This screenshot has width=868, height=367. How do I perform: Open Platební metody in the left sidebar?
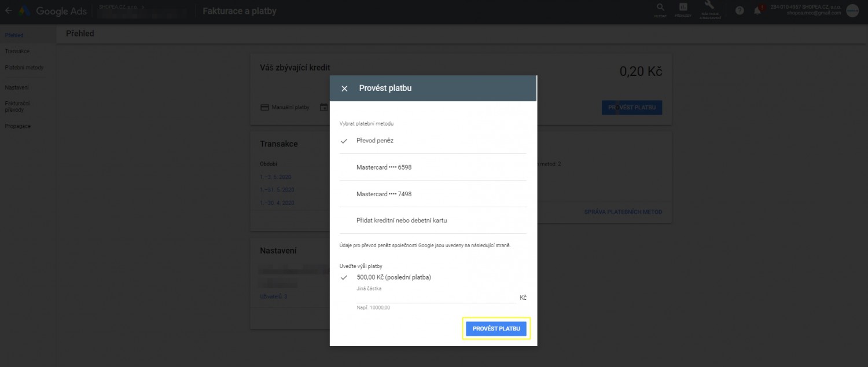[24, 68]
